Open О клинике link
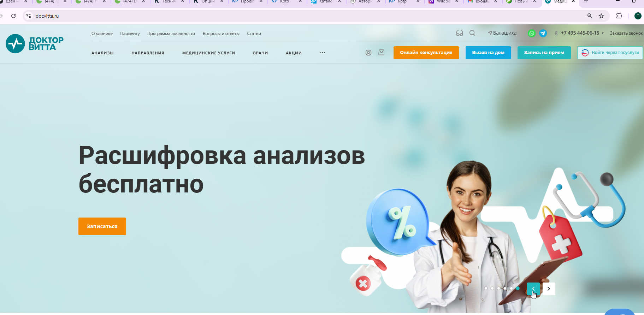Image resolution: width=644 pixels, height=315 pixels. (x=102, y=34)
